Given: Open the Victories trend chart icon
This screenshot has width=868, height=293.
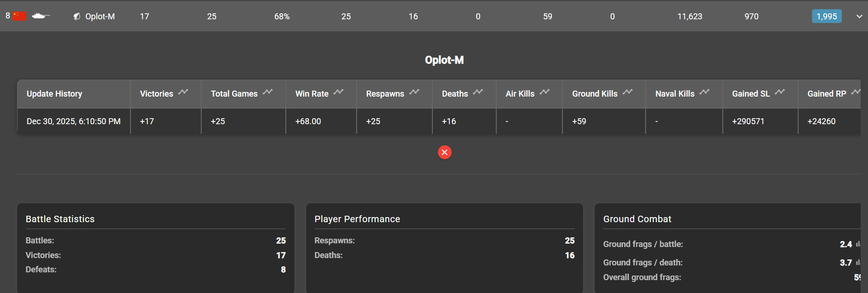Looking at the screenshot, I should (183, 92).
